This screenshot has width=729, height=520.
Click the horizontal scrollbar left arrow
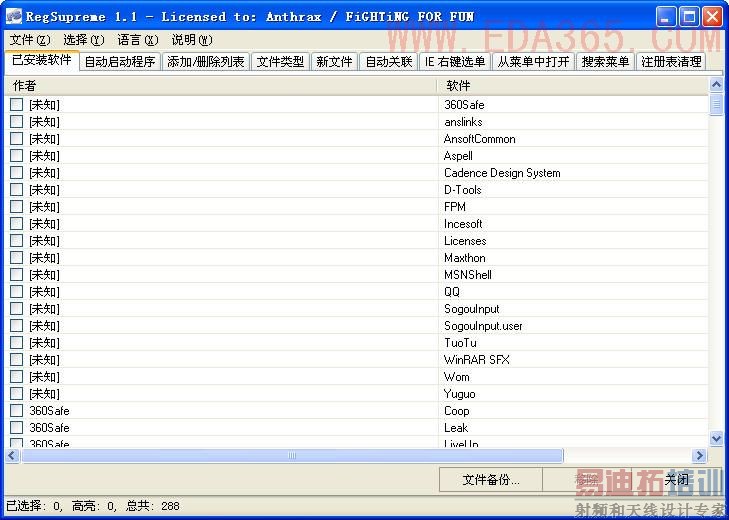click(13, 455)
